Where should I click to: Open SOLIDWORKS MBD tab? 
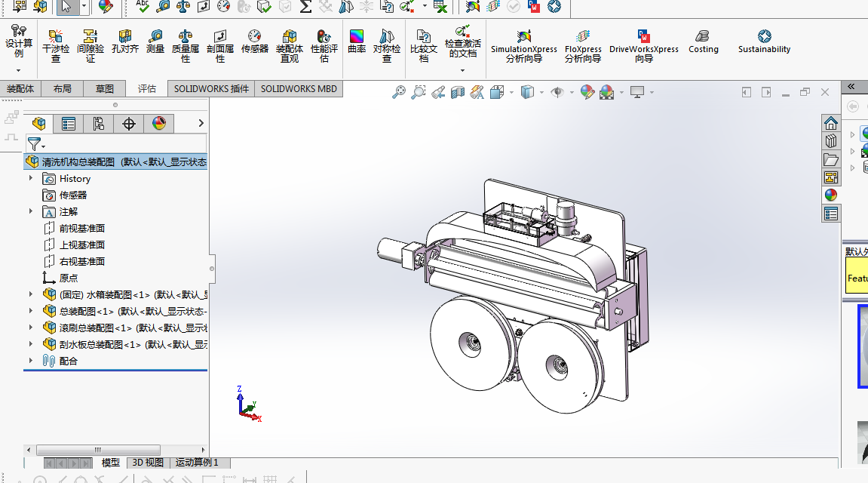(x=299, y=88)
